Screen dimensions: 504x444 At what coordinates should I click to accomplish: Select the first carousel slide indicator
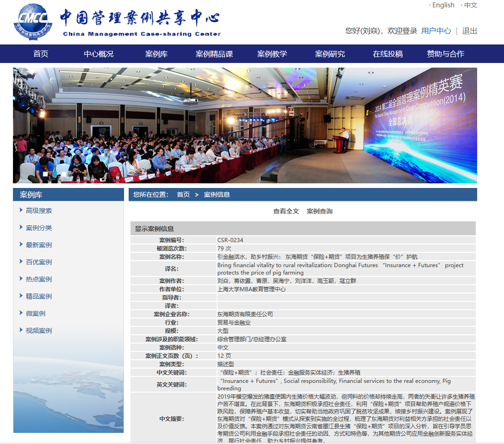[x=45, y=174]
